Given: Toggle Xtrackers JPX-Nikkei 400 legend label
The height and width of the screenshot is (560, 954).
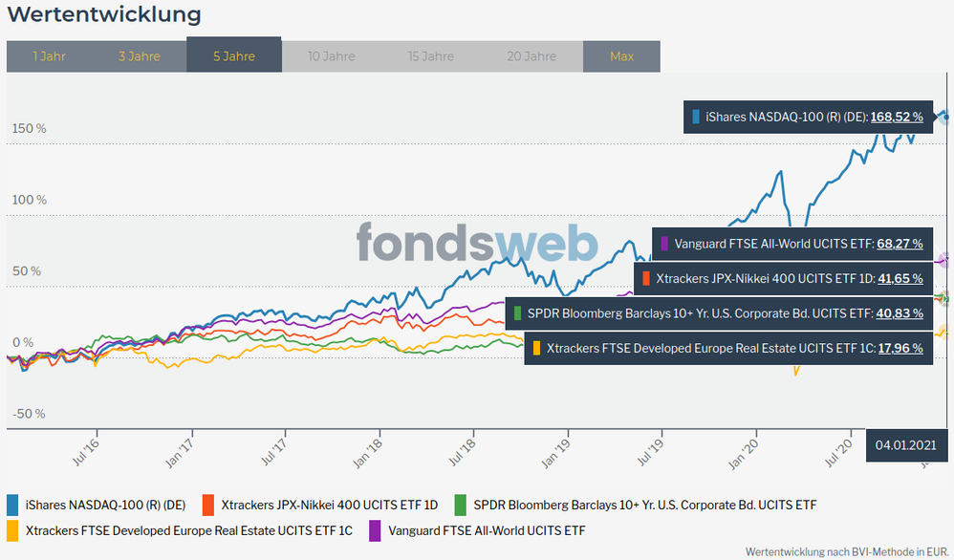Looking at the screenshot, I should [x=330, y=505].
